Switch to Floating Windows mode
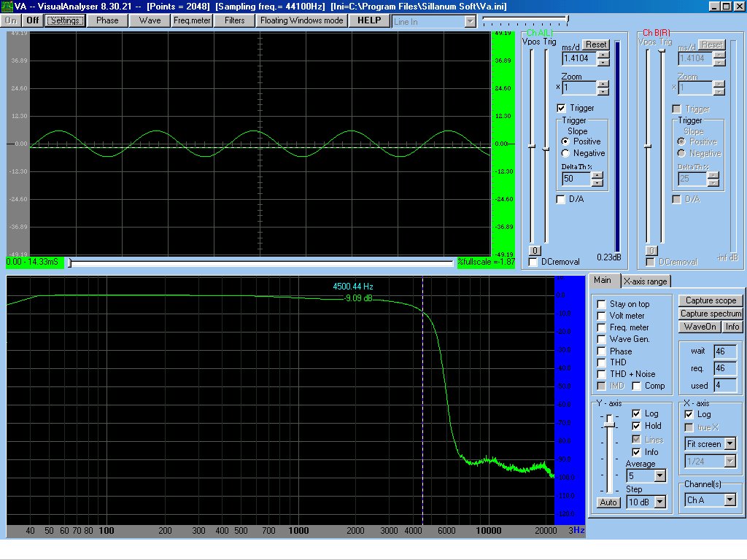 click(x=302, y=20)
